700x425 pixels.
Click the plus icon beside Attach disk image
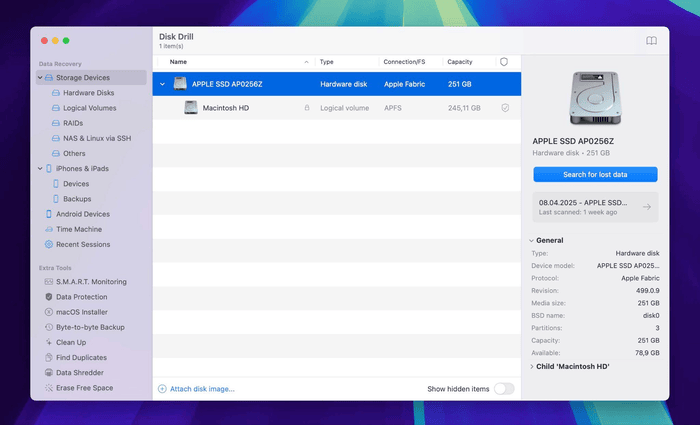tap(162, 389)
